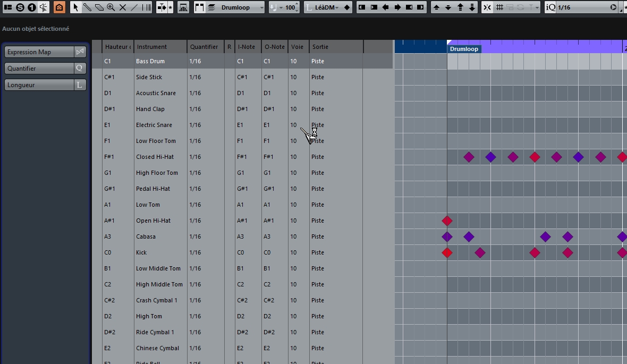Select the Object Selection arrow tool
The image size is (627, 364).
tap(76, 7)
